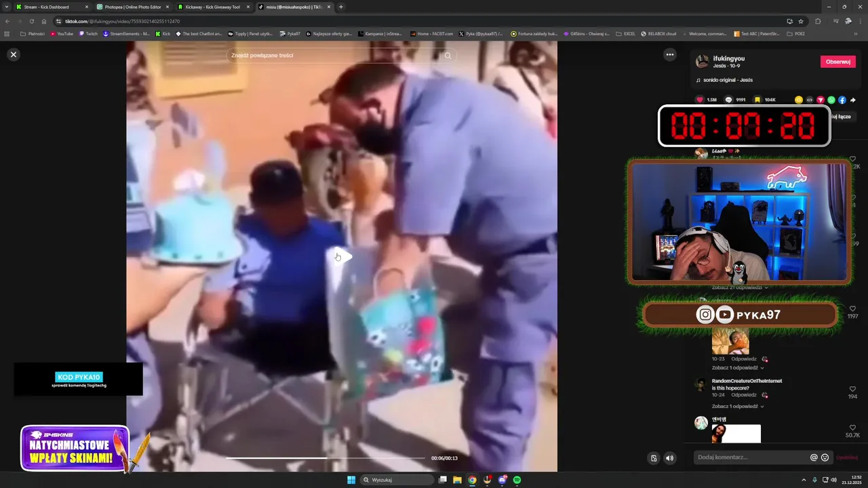Screen dimensions: 868x488
Task: Open the Twitch bookmark
Action: [88, 33]
